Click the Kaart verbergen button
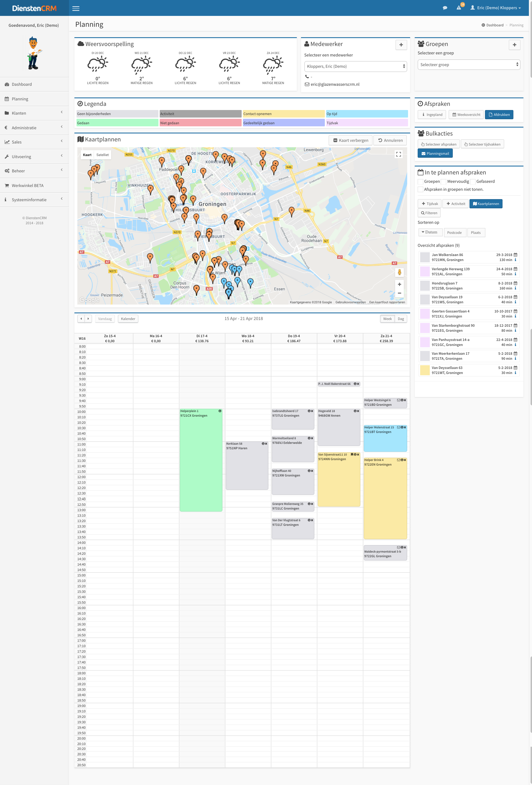This screenshot has width=532, height=785. click(x=350, y=140)
